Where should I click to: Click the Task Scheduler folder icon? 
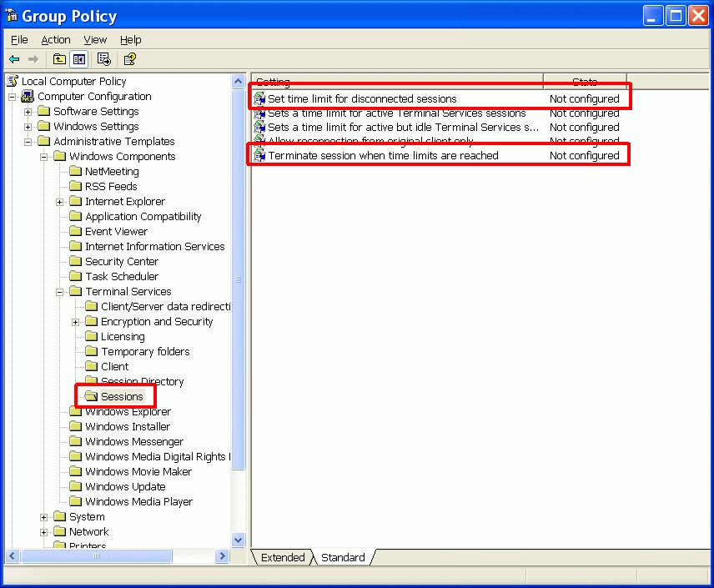76,276
